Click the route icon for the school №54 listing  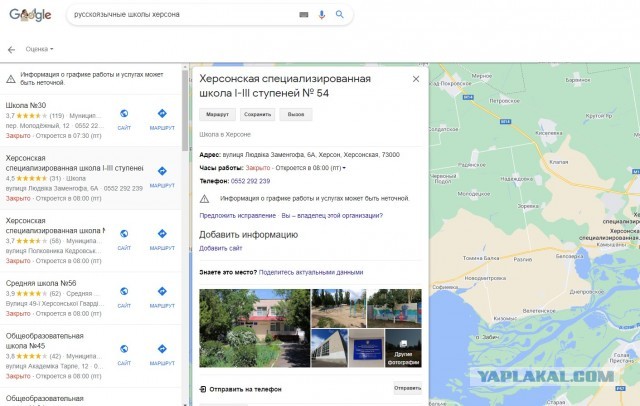click(x=162, y=171)
